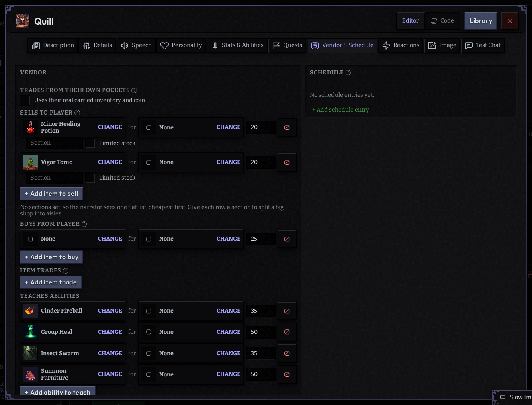Change currency for Vigor Tonic price

(228, 162)
